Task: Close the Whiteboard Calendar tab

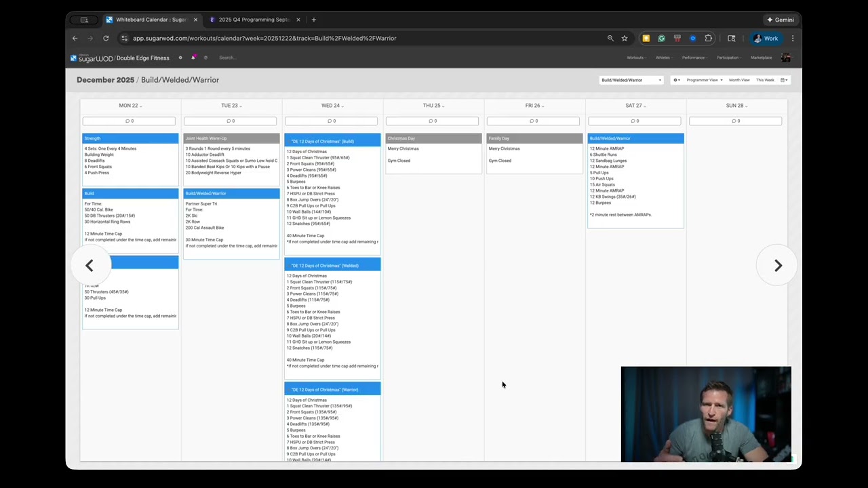Action: (x=195, y=20)
